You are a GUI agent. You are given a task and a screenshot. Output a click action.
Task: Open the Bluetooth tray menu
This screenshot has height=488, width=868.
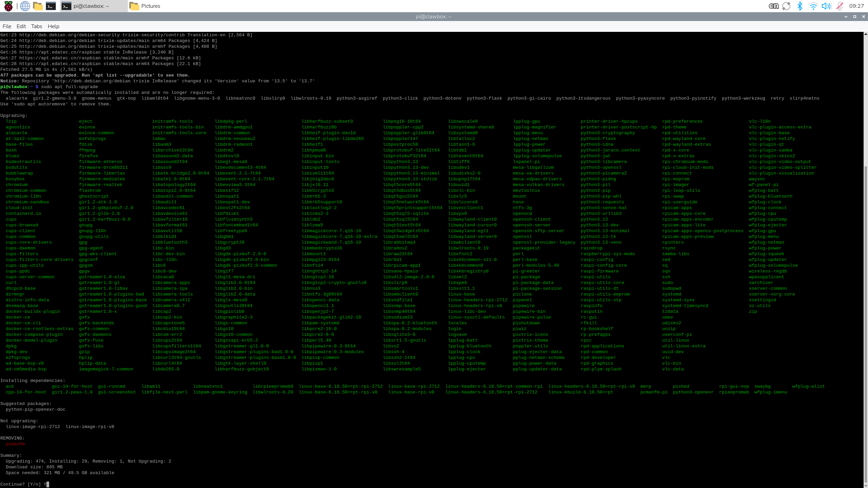coord(800,6)
